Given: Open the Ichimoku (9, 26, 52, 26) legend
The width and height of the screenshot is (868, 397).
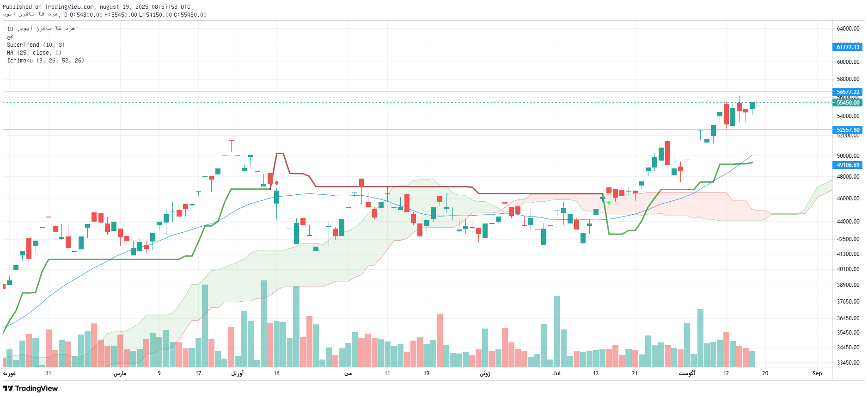Looking at the screenshot, I should (45, 61).
